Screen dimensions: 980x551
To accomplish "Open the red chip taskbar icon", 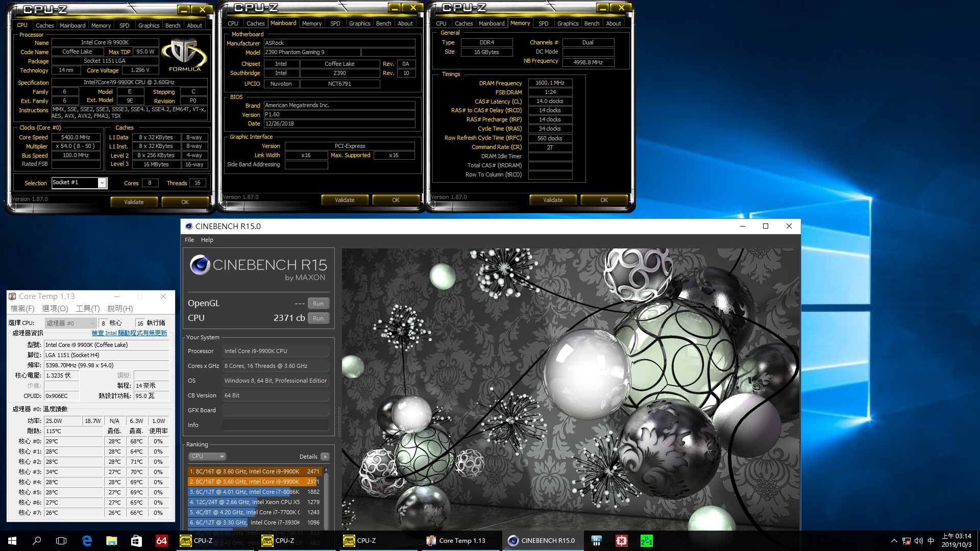I will point(621,541).
